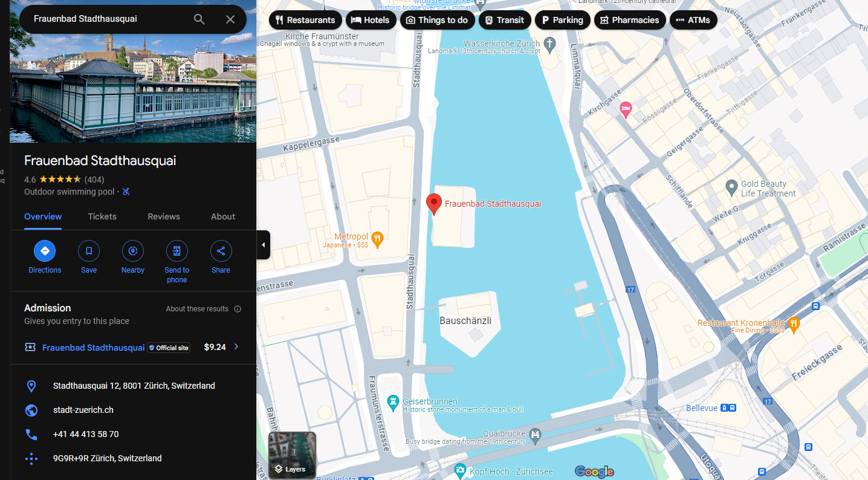The height and width of the screenshot is (480, 868).
Task: Clear the search with the X icon
Action: (x=230, y=19)
